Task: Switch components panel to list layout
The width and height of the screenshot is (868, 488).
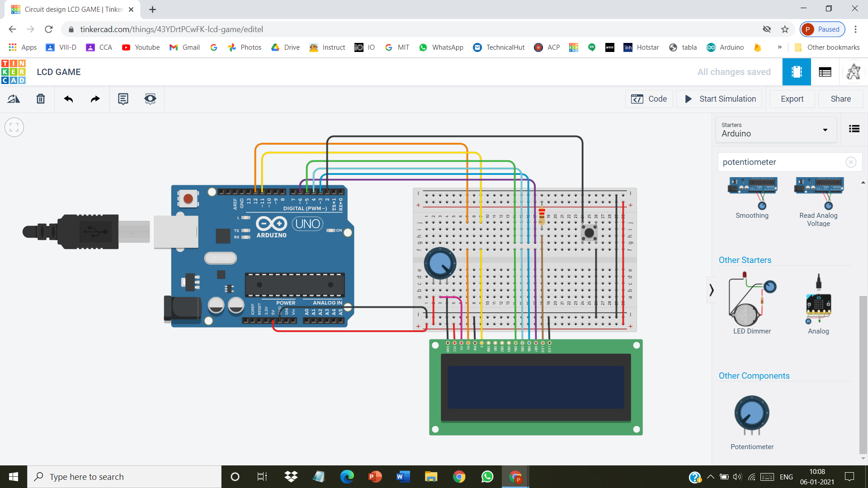Action: tap(854, 129)
